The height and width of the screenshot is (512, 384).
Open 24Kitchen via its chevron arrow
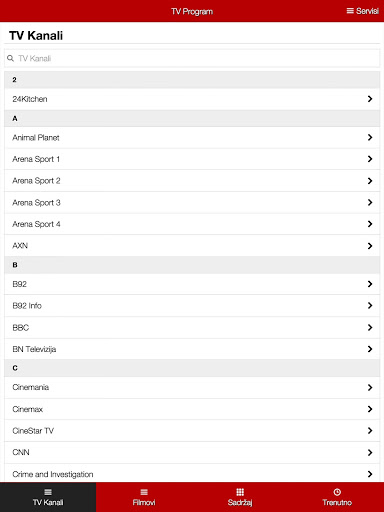click(370, 99)
